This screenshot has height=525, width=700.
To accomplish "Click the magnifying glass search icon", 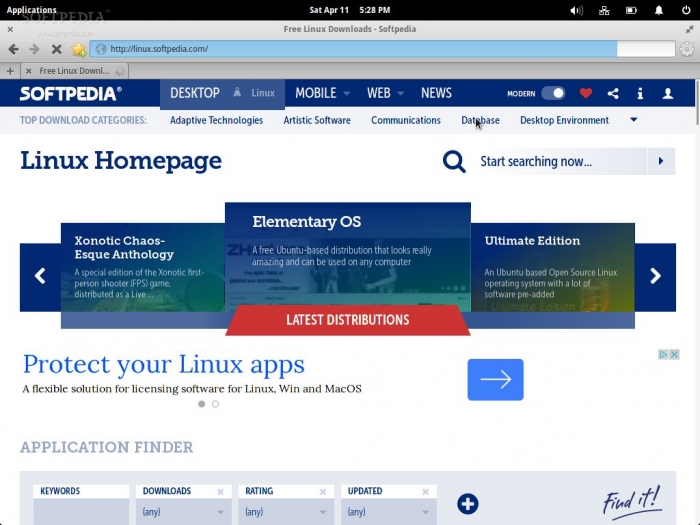I will coord(454,162).
